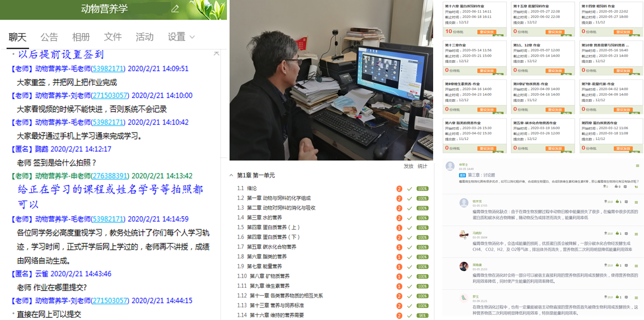Open the 统计 link above the chapter list
Viewport: 644px width, 320px height.
click(423, 166)
